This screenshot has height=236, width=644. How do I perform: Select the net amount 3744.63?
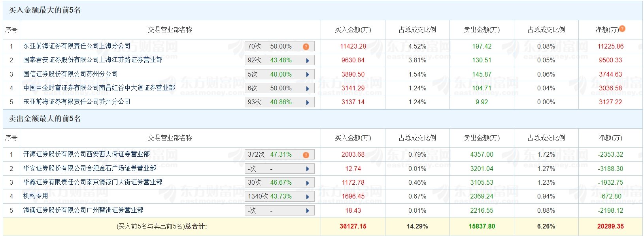(x=610, y=75)
